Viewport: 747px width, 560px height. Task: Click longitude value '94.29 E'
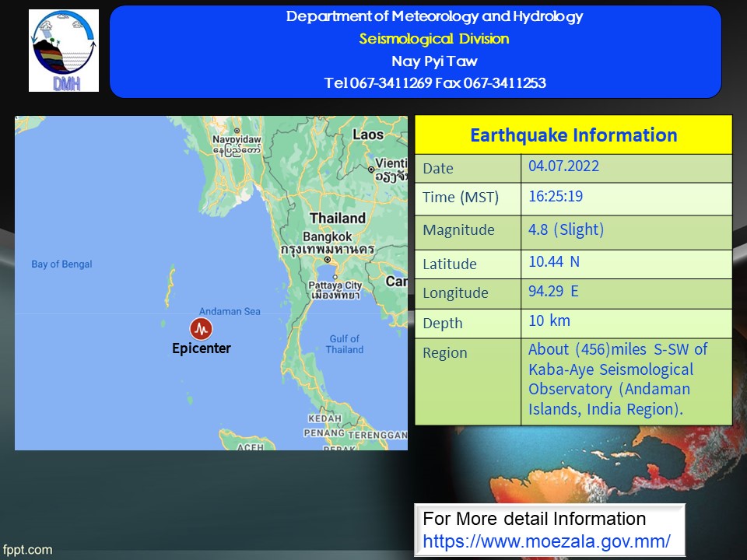(553, 291)
